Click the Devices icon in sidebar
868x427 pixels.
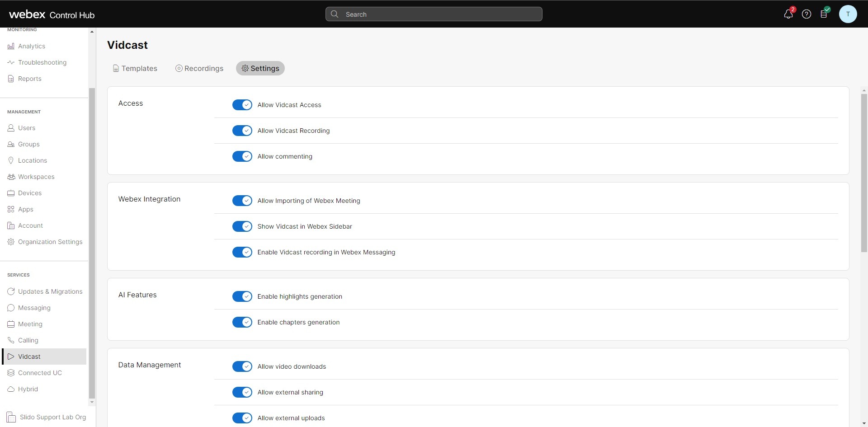click(x=11, y=193)
